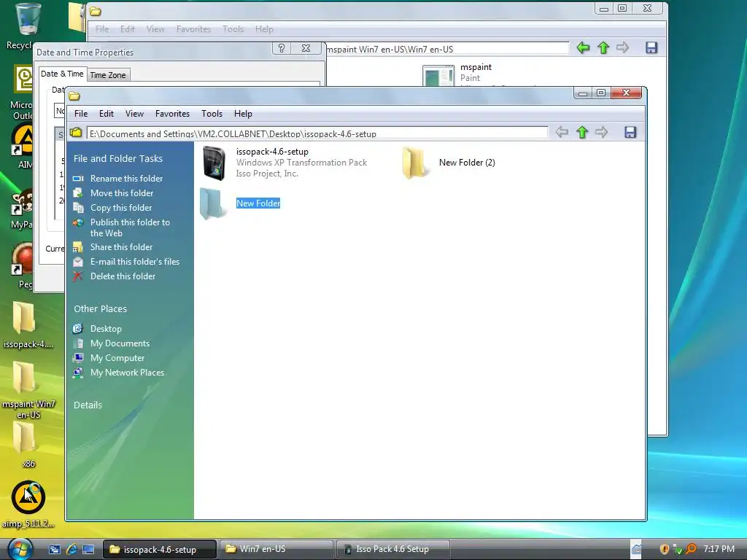The image size is (747, 560).
Task: Go forward using front window's gray arrow
Action: click(602, 133)
